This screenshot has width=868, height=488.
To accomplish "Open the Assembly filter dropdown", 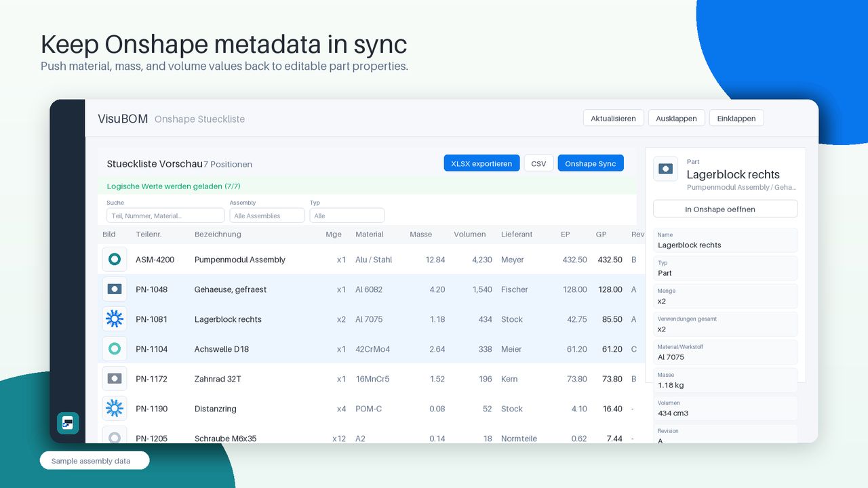I will tap(267, 216).
